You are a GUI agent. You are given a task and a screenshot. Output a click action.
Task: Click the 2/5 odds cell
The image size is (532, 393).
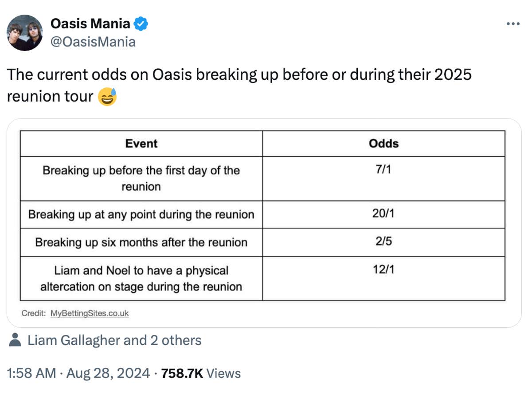coord(383,242)
